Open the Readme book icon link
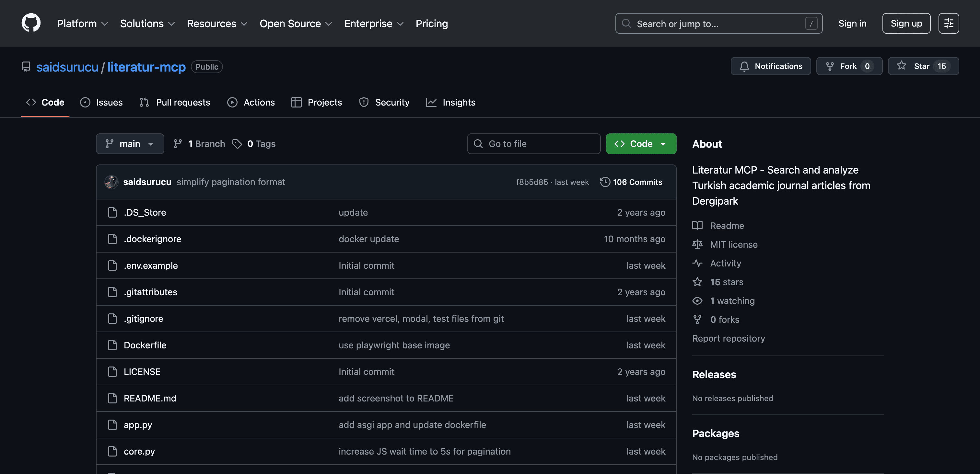This screenshot has height=474, width=980. 697,225
